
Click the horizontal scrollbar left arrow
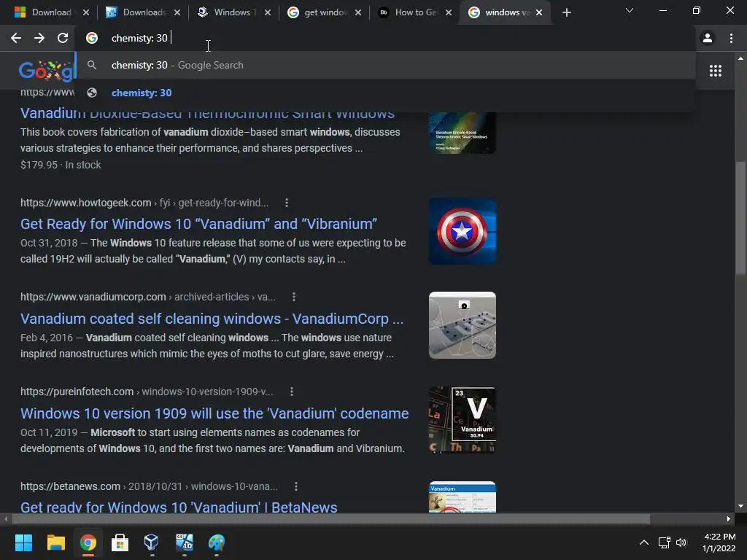[6, 519]
